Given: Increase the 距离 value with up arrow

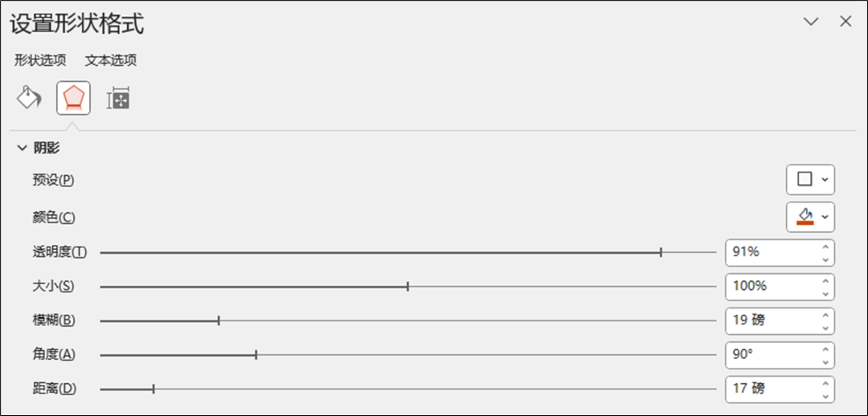Looking at the screenshot, I should point(825,383).
